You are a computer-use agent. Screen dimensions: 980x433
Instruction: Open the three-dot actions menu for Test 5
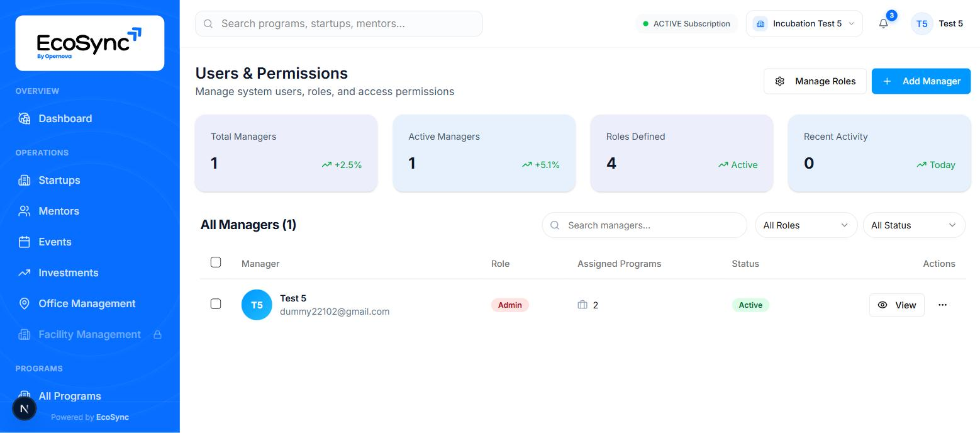pos(942,305)
